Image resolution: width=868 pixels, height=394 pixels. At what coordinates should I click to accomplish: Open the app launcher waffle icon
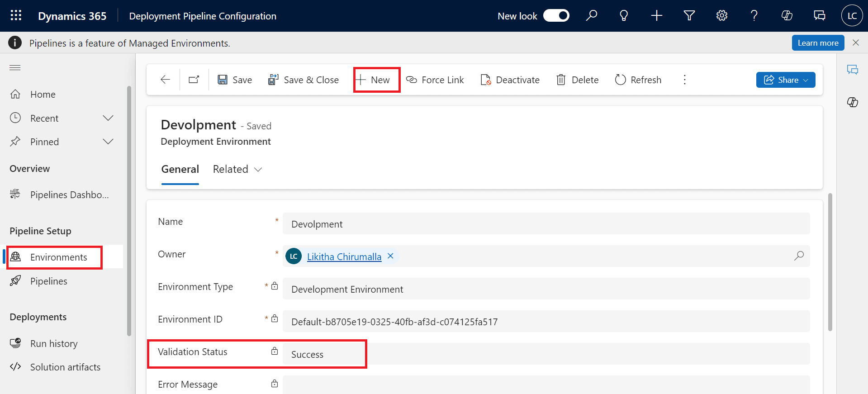pyautogui.click(x=16, y=16)
